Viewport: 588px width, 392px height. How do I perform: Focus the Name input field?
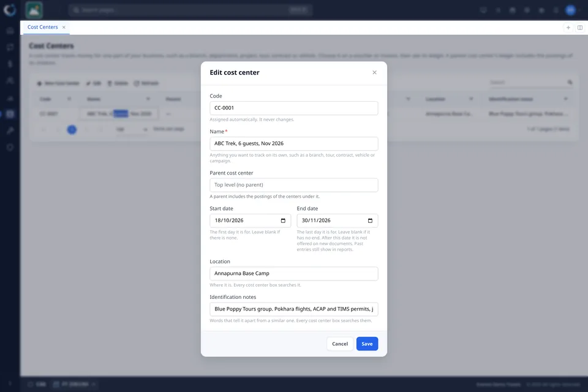293,144
